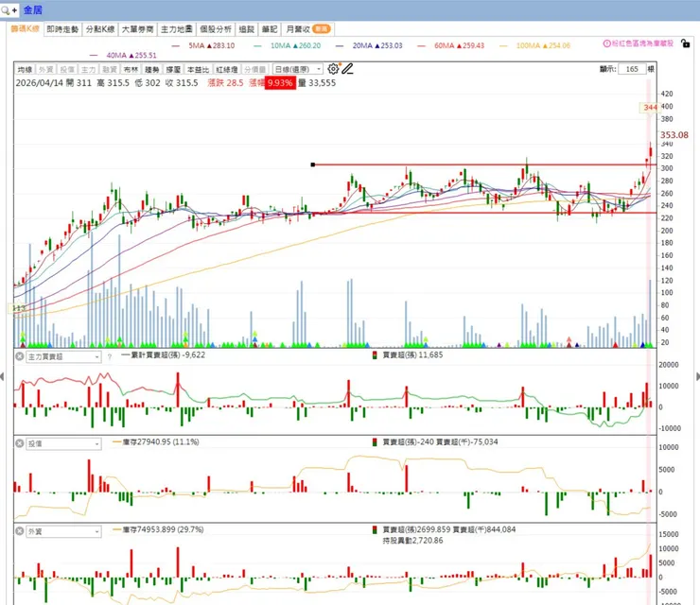The height and width of the screenshot is (605, 700).
Task: Select the black handle of the upper red line
Action: click(x=313, y=164)
